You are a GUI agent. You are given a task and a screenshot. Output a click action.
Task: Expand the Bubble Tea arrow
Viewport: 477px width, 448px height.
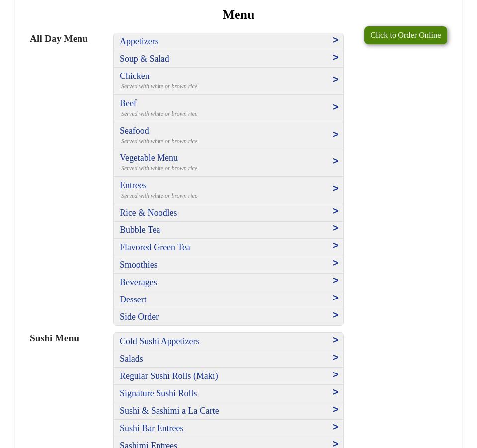pos(335,228)
